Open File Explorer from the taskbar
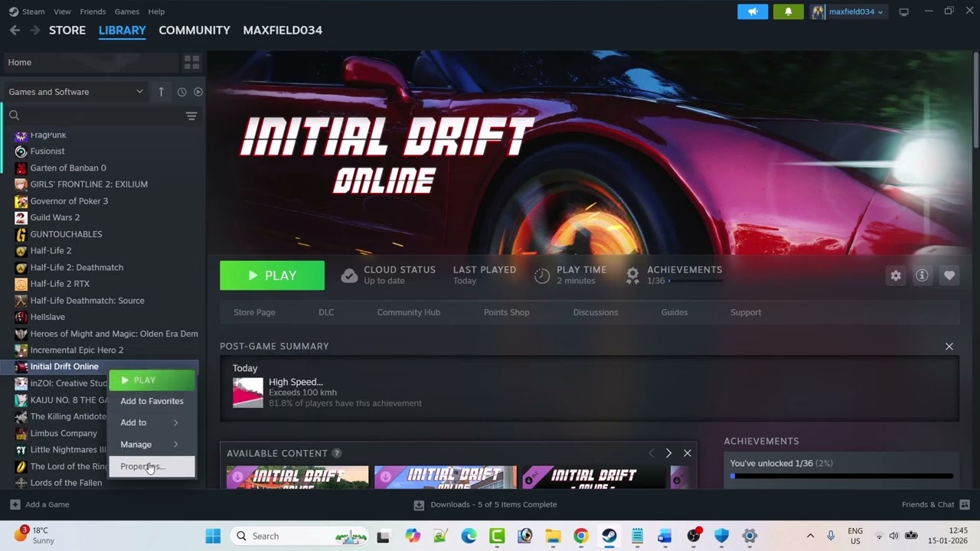The width and height of the screenshot is (980, 551). pyautogui.click(x=553, y=536)
